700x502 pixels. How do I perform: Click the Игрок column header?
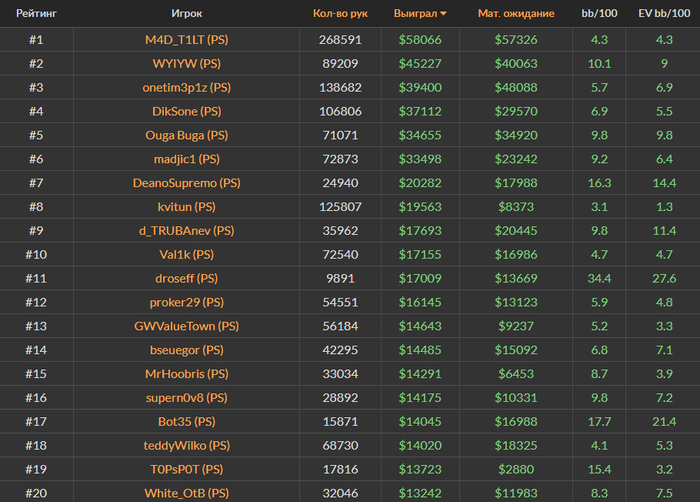tap(187, 13)
